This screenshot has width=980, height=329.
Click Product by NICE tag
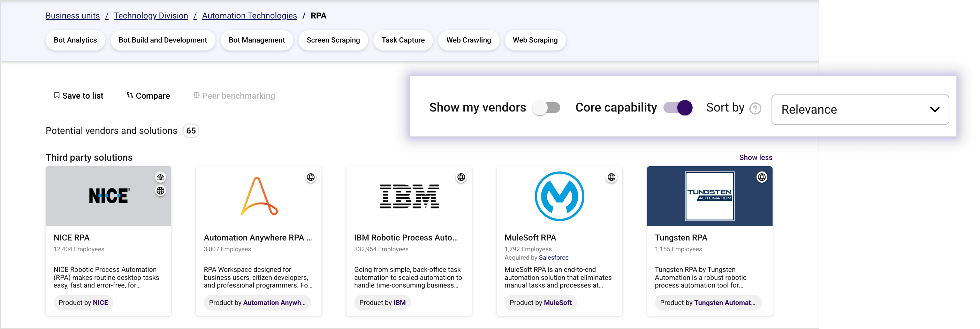point(83,303)
